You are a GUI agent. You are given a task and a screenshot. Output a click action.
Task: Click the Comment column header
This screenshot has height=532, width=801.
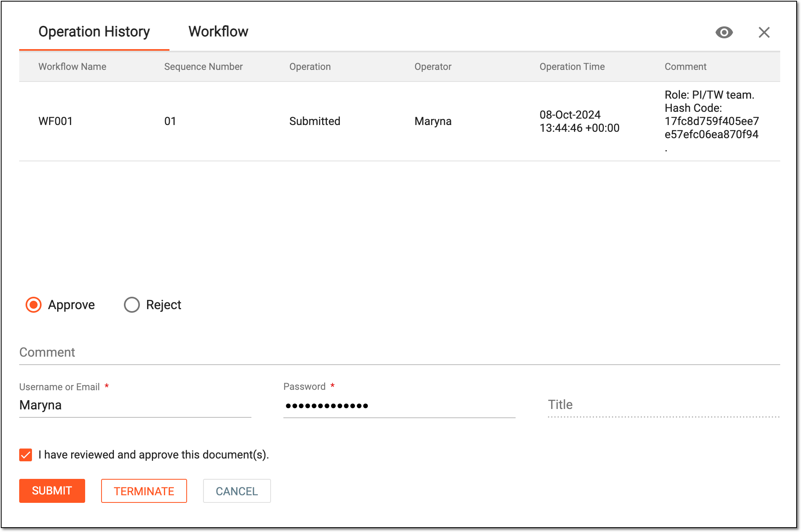[685, 66]
